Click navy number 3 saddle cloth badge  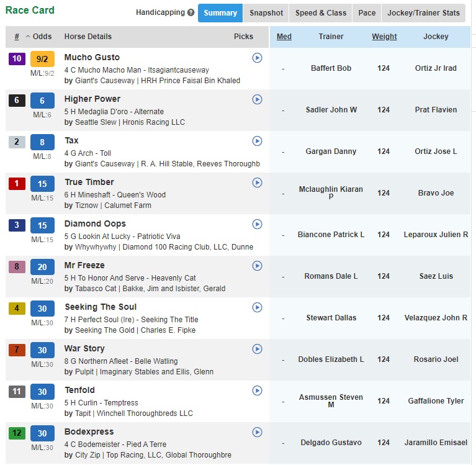coord(17,225)
